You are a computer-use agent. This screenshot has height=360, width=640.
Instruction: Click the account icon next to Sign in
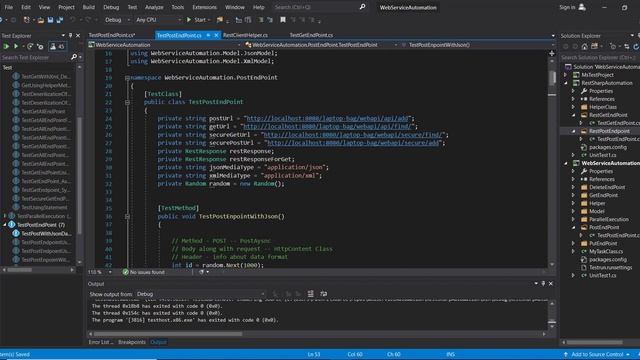582,7
